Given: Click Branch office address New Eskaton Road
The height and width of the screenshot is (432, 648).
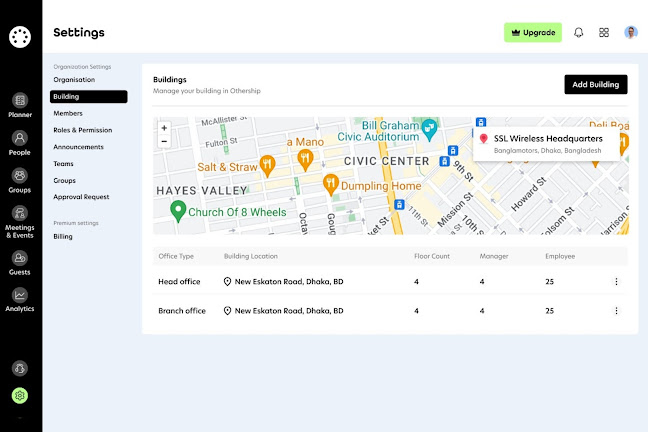Looking at the screenshot, I should [x=289, y=310].
